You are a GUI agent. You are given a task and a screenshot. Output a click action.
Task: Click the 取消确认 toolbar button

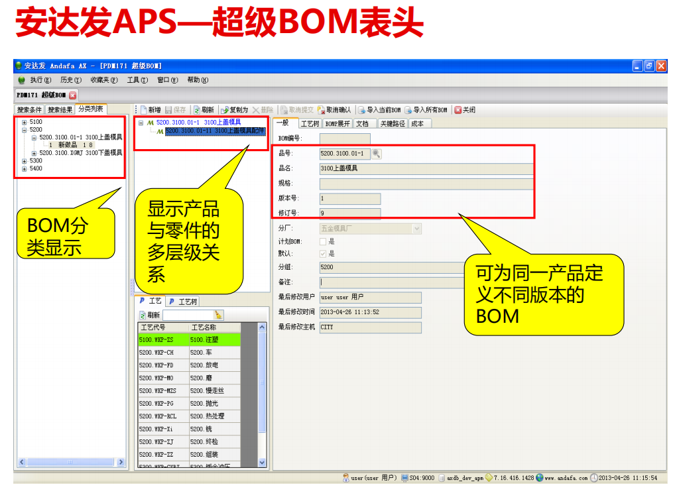click(x=334, y=110)
